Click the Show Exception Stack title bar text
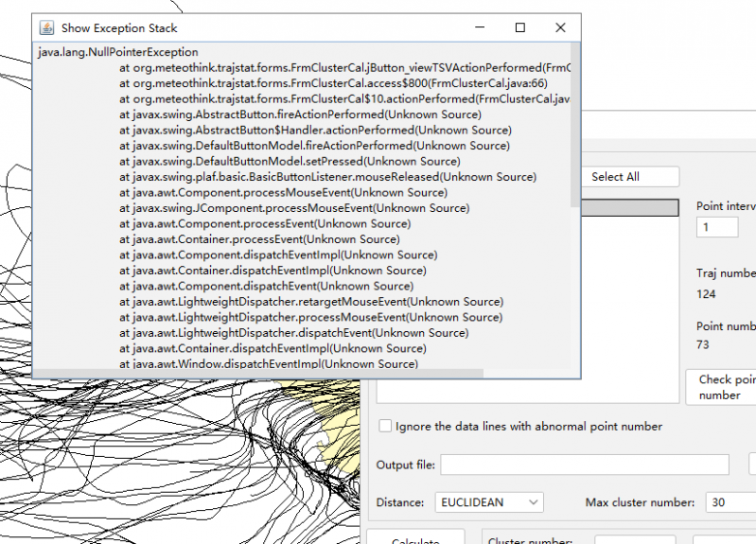The image size is (756, 544). click(x=119, y=28)
